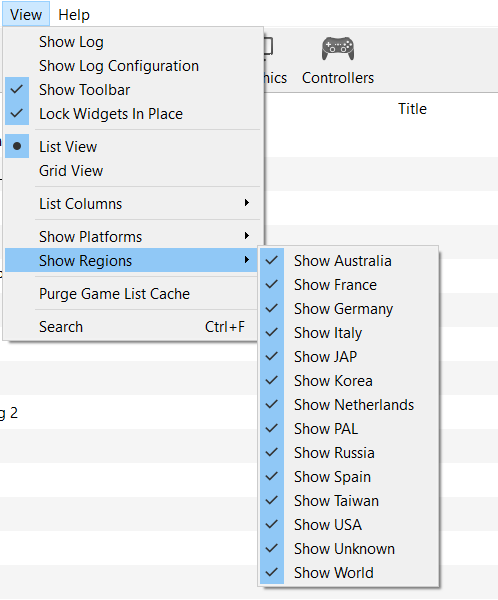Sort by the Title column header
This screenshot has height=600, width=498.
point(412,109)
